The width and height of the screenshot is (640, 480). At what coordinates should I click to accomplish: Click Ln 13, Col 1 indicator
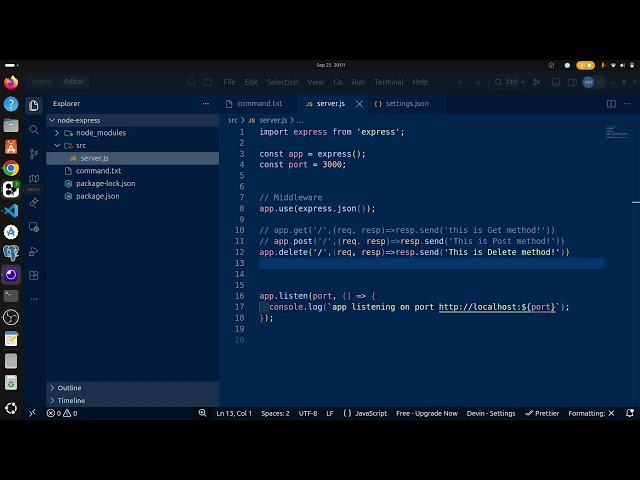[x=234, y=413]
